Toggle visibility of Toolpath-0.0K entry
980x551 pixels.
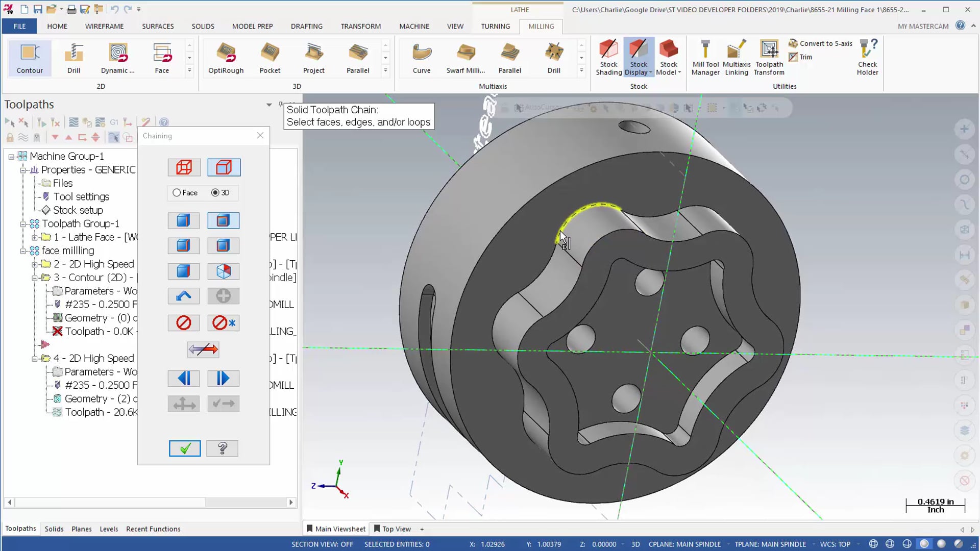click(57, 331)
